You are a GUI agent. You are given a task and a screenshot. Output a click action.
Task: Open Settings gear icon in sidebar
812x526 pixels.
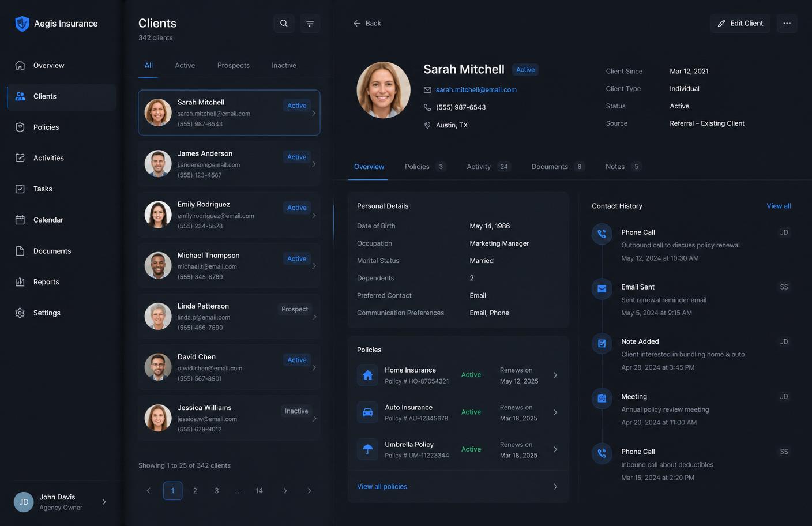20,313
